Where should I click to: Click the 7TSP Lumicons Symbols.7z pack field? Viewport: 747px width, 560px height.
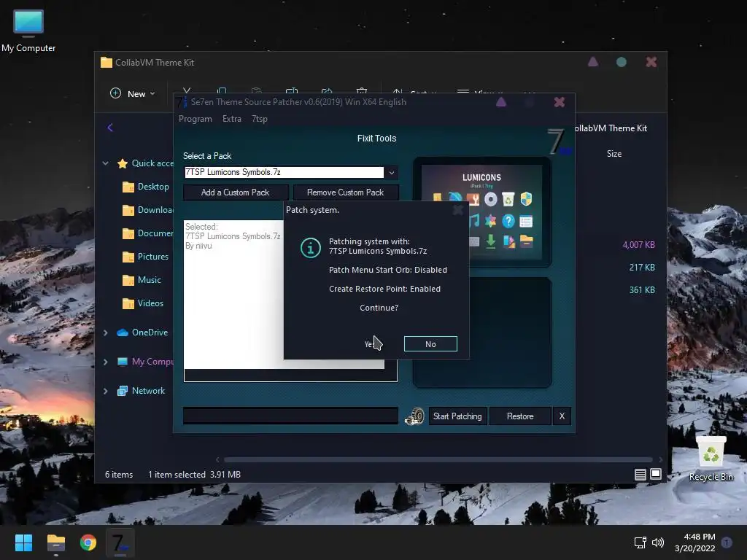[x=284, y=172]
